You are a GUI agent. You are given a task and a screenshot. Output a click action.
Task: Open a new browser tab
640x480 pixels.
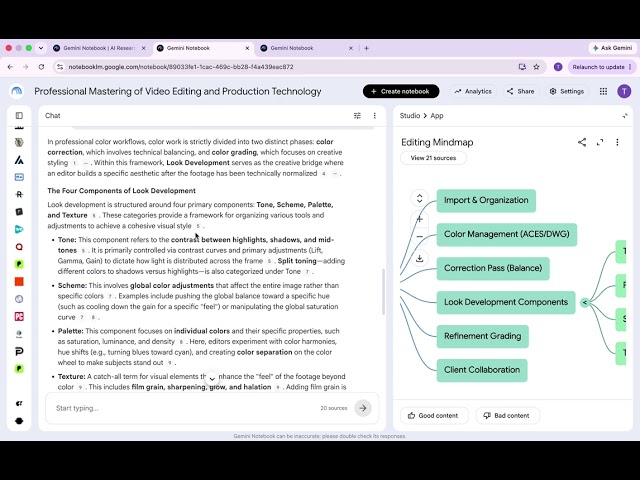coord(367,48)
